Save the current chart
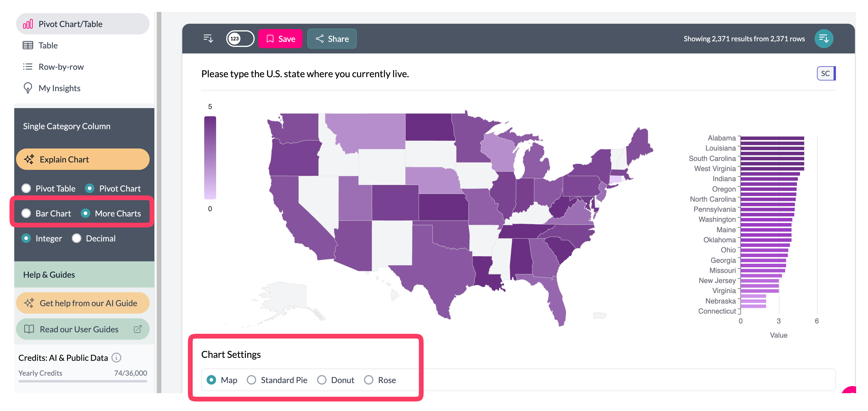The height and width of the screenshot is (411, 868). (280, 38)
